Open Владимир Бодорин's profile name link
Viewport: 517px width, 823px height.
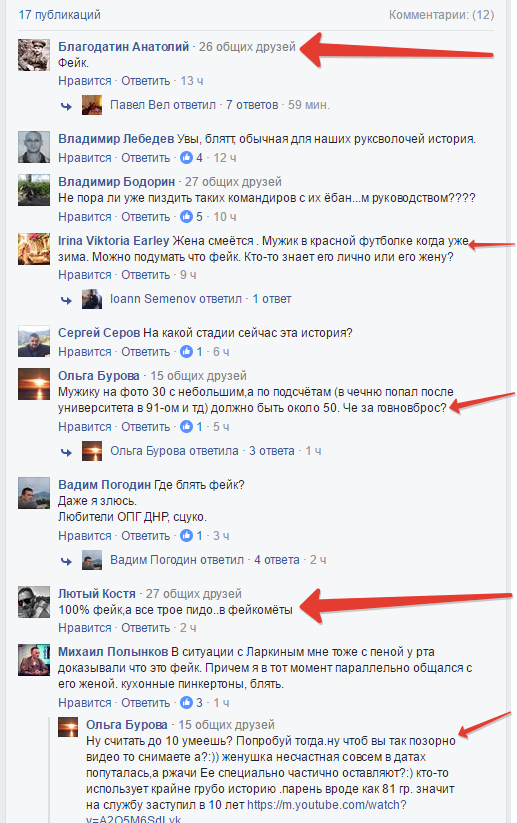pos(117,182)
